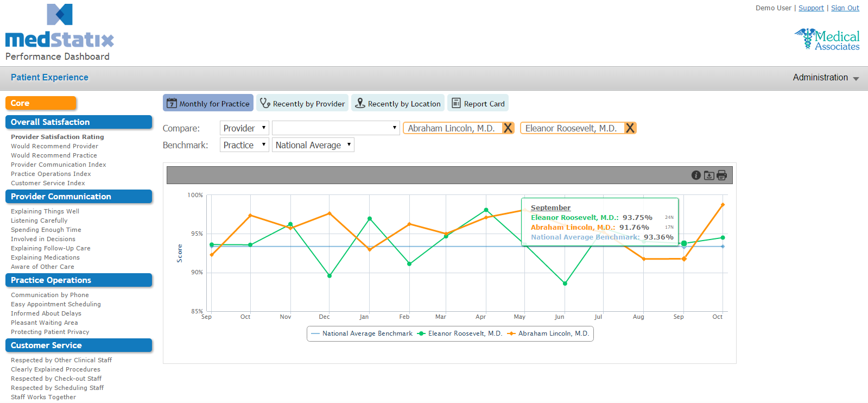Click the Sign Out link
The width and height of the screenshot is (868, 403).
pos(845,8)
